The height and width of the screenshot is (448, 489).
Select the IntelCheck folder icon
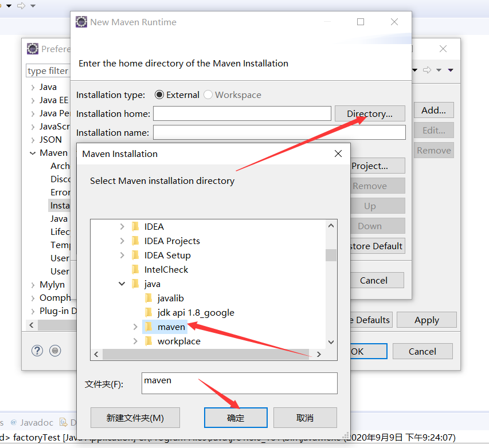pos(135,270)
